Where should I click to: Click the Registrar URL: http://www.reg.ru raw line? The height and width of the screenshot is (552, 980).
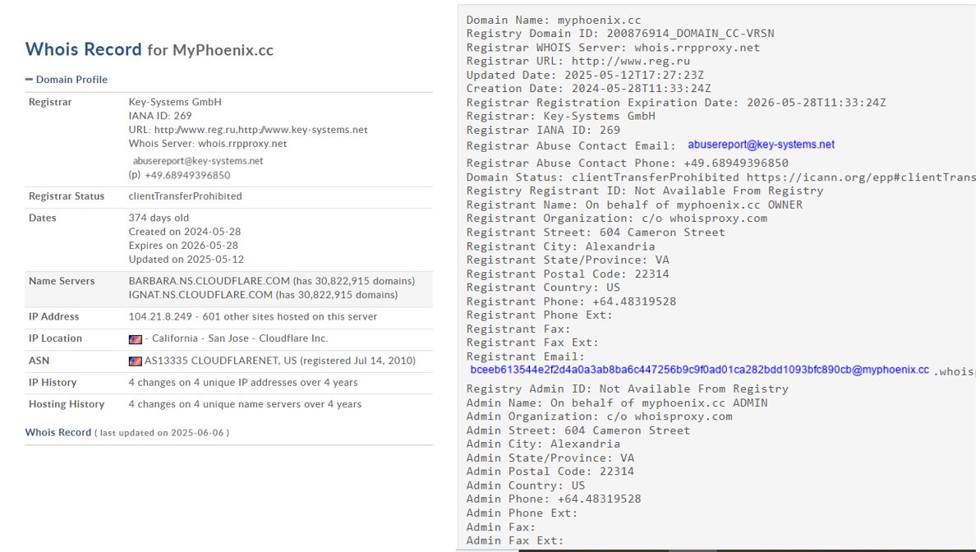(x=578, y=62)
